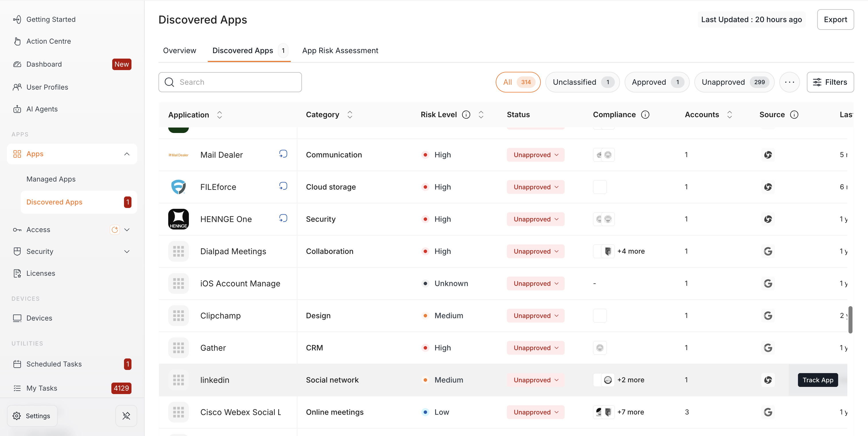Open Devices list
The width and height of the screenshot is (868, 436).
click(32, 318)
